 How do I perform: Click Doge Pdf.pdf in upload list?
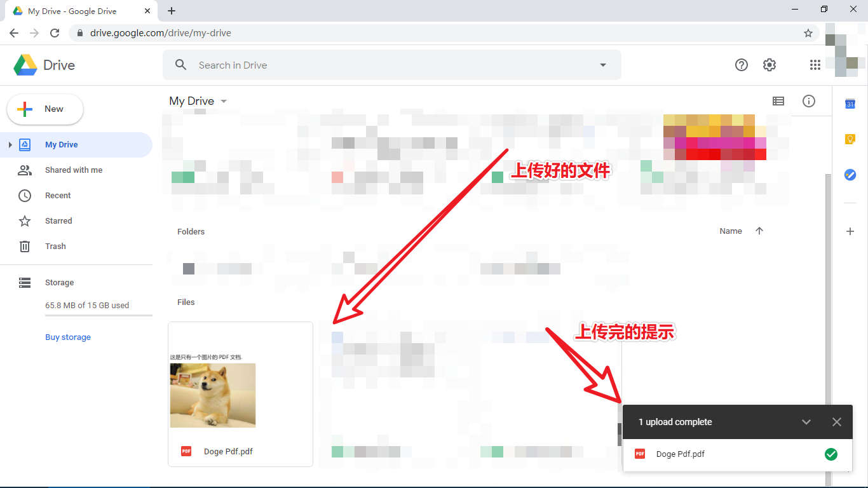(x=738, y=454)
